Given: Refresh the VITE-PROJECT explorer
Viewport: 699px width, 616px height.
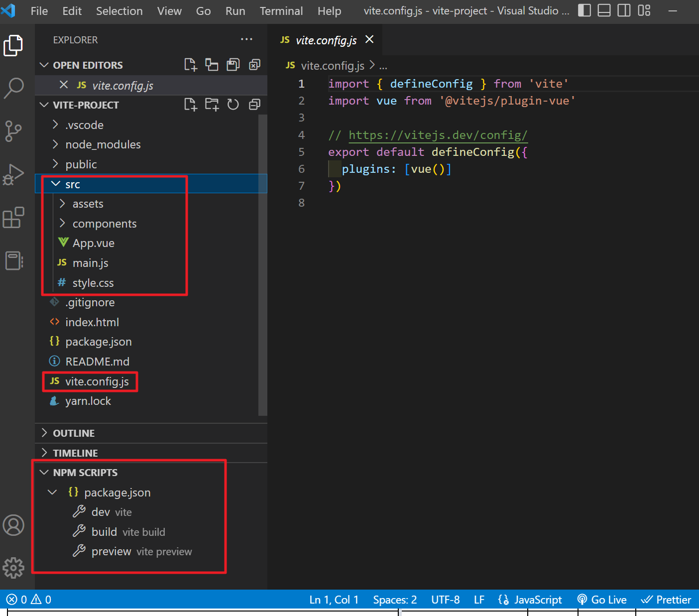Looking at the screenshot, I should (x=233, y=105).
